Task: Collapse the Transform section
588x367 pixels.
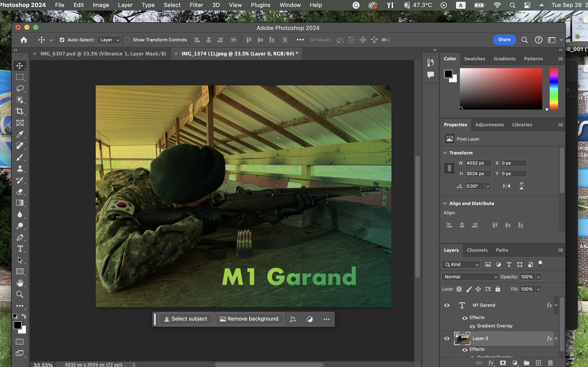Action: tap(445, 153)
